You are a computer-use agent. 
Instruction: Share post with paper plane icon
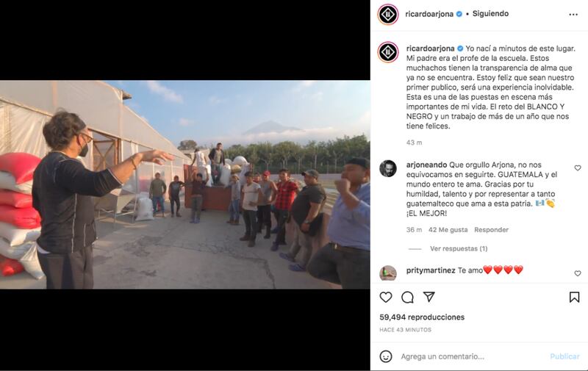coord(429,297)
